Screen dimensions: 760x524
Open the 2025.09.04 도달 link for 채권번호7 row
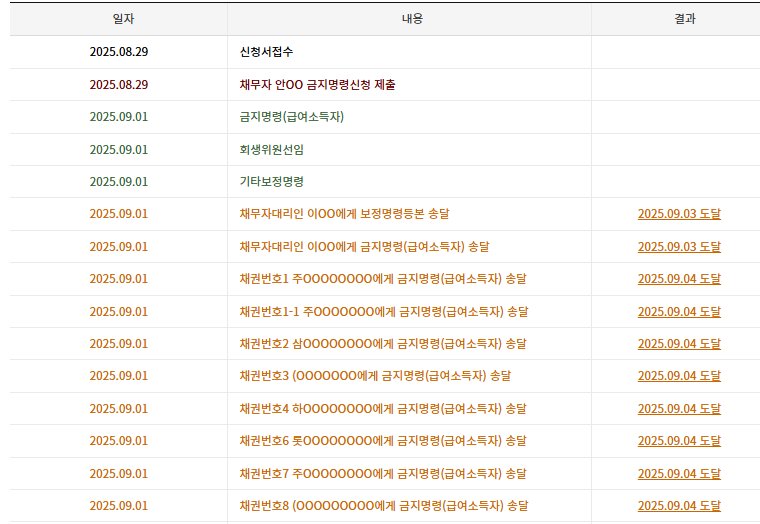pyautogui.click(x=679, y=474)
